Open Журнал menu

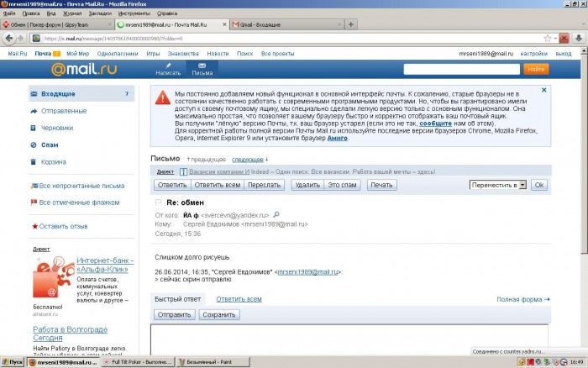click(72, 13)
